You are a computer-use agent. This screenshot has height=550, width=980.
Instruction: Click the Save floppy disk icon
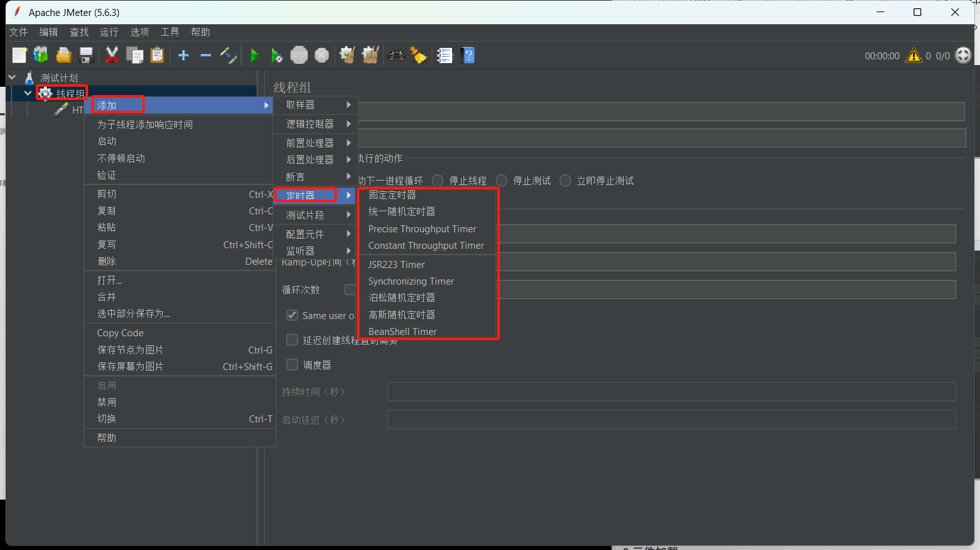point(86,56)
